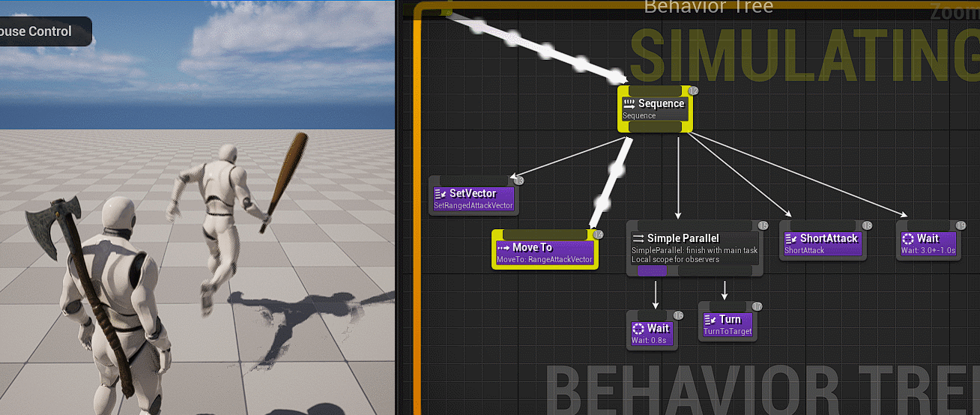Select the SetVector task node

click(x=474, y=196)
